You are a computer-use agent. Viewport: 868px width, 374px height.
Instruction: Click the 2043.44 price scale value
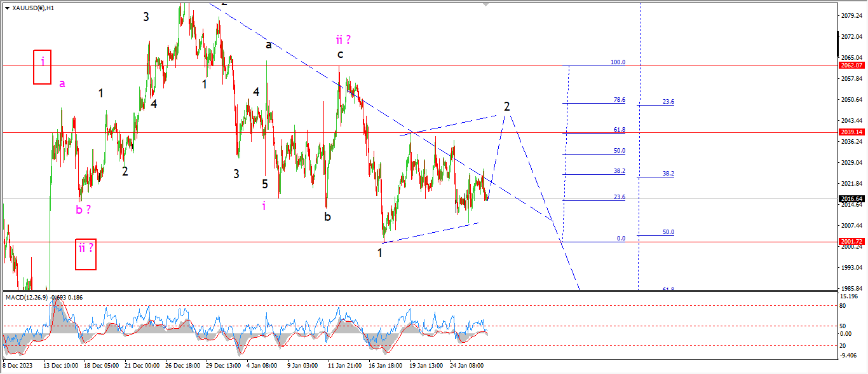[x=851, y=120]
